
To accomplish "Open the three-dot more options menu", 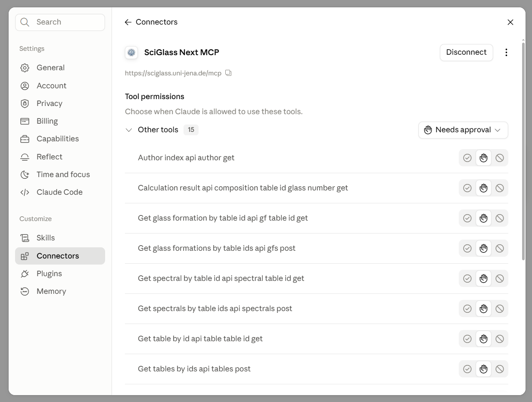I will [x=506, y=52].
